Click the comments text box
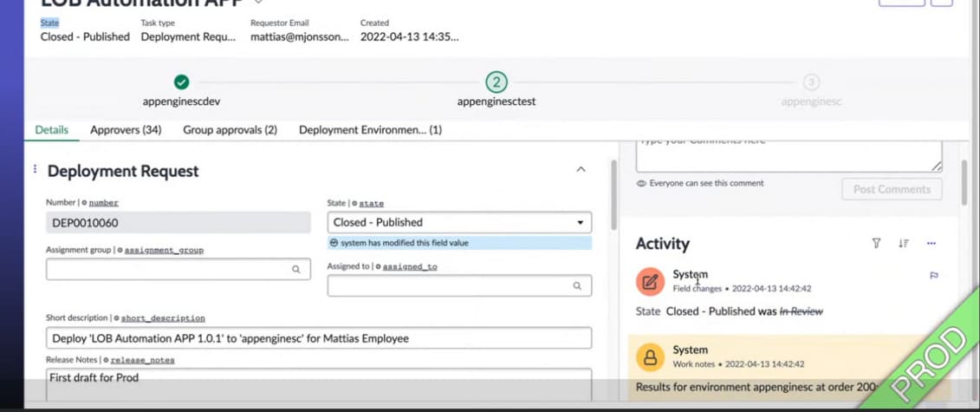The height and width of the screenshot is (412, 980). tap(789, 155)
